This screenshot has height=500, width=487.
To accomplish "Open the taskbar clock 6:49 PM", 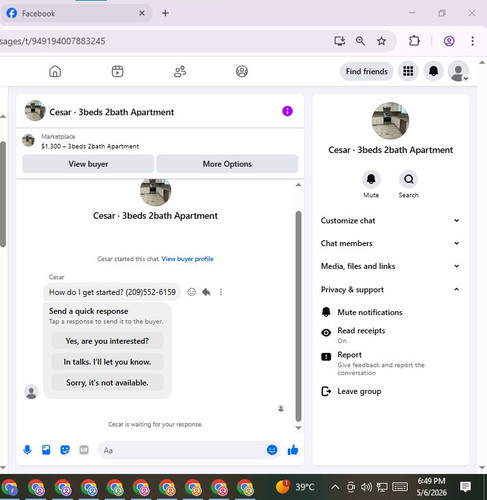I will 431,487.
